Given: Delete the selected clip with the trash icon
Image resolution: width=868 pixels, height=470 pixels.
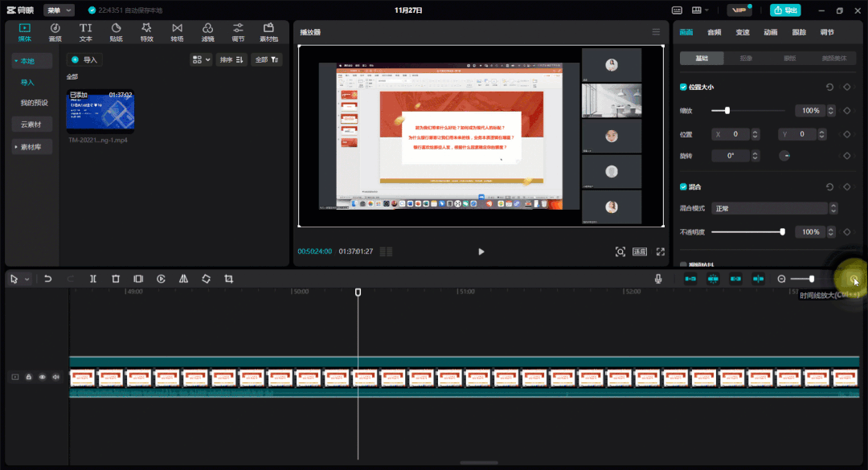Looking at the screenshot, I should (116, 279).
